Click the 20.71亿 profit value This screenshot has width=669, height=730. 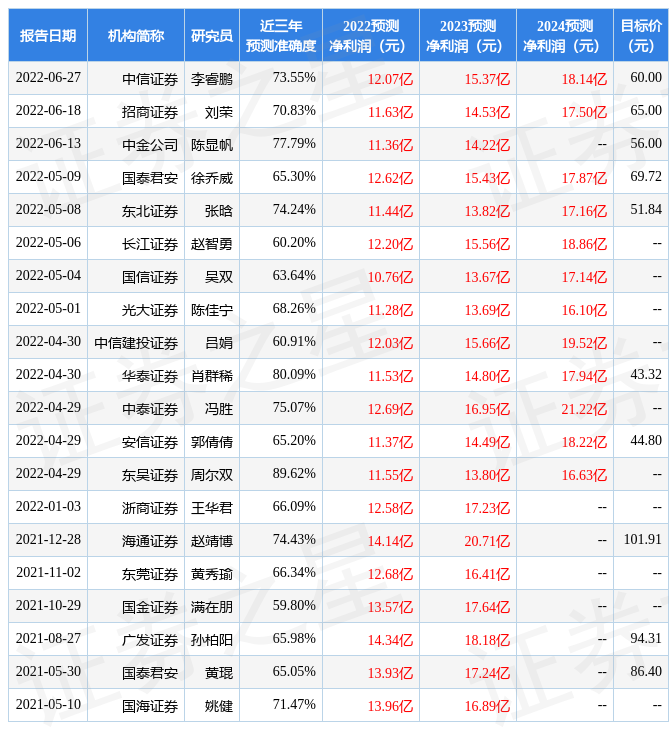point(487,541)
